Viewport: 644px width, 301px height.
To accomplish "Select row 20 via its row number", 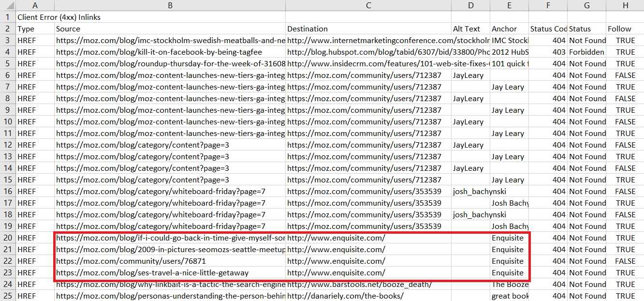I will pos(7,238).
